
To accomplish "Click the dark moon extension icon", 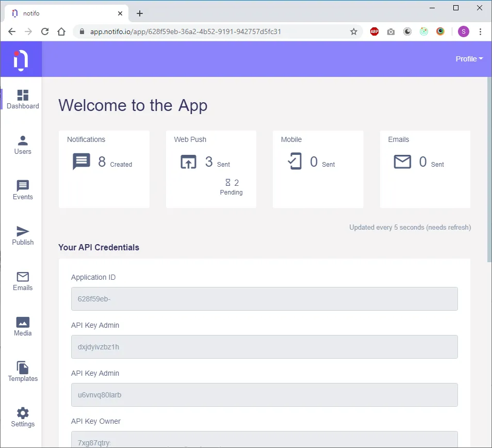I will (407, 31).
